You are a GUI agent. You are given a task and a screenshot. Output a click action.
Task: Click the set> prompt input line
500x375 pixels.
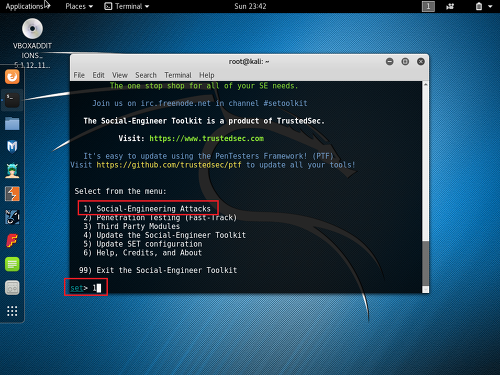tap(85, 288)
